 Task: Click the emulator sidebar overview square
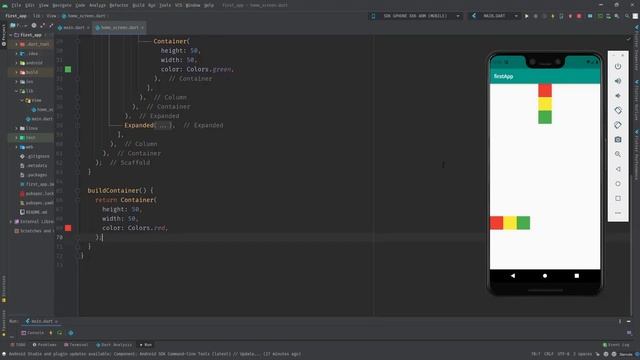click(x=618, y=198)
